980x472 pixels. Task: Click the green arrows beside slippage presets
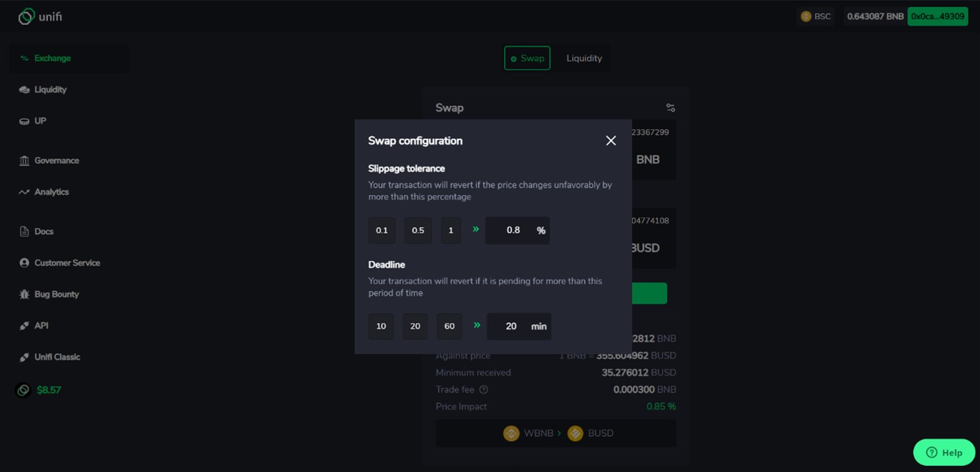coord(475,229)
